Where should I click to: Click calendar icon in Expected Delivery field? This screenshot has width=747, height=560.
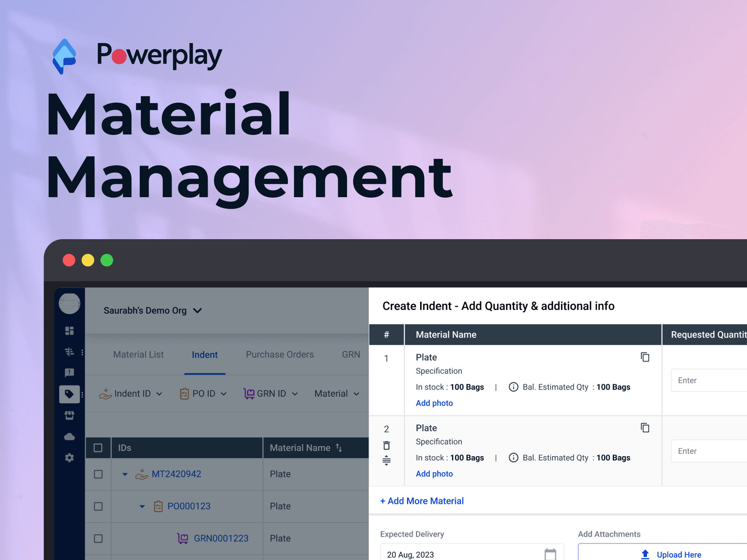click(550, 554)
